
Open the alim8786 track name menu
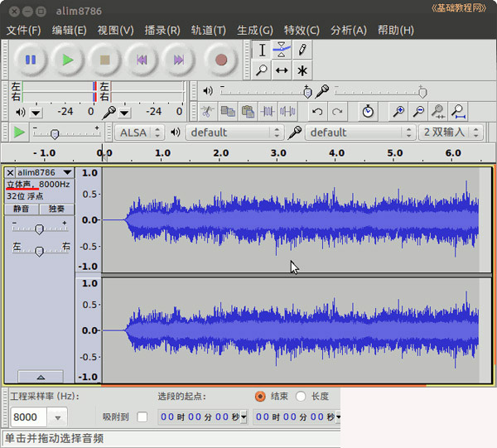45,172
